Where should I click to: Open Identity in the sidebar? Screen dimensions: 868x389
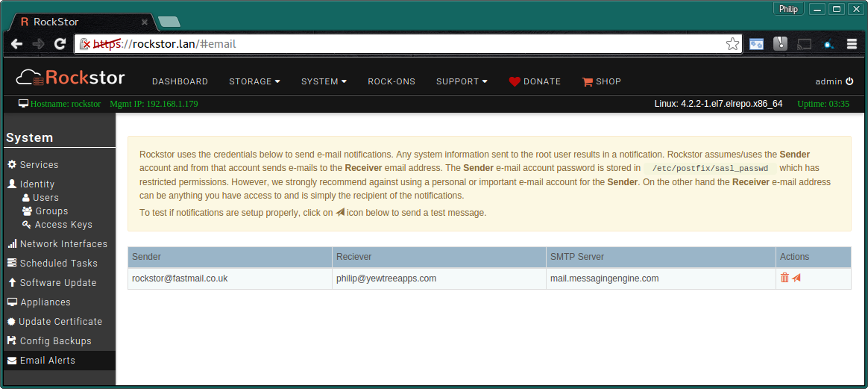pyautogui.click(x=31, y=184)
